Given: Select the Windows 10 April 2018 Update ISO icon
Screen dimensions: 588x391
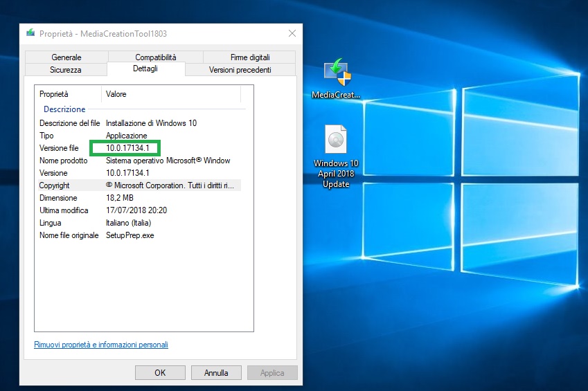Looking at the screenshot, I should (x=336, y=156).
